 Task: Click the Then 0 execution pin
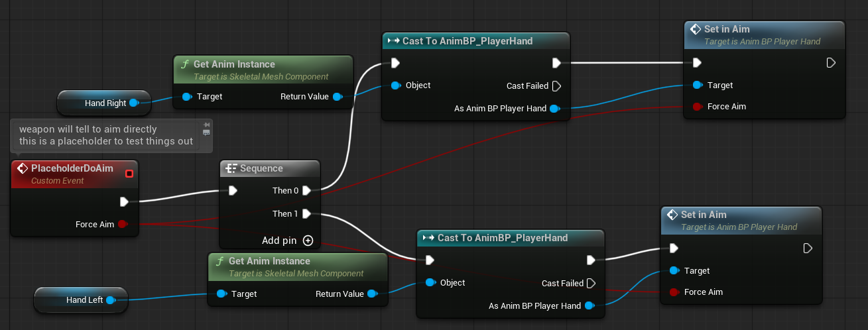click(x=306, y=191)
